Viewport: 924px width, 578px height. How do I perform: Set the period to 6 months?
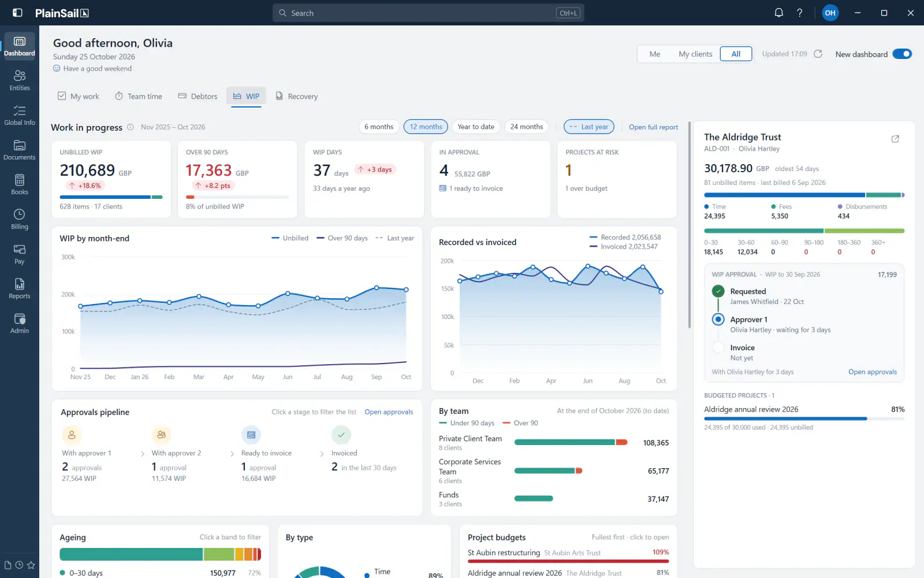tap(379, 127)
